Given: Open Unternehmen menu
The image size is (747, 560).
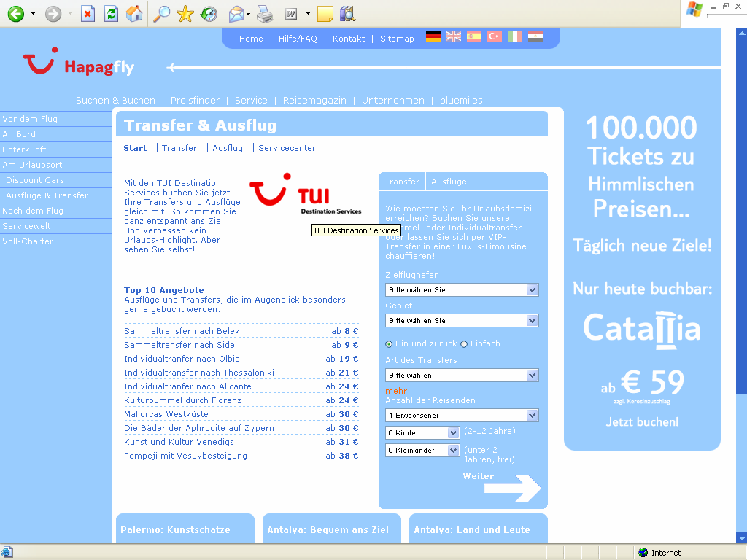Looking at the screenshot, I should [x=393, y=101].
